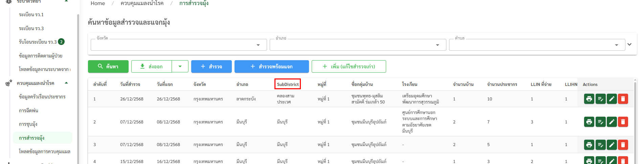
Task: Collapse the ควบคุมแมลงนำโรค menu section
Action: pos(66,83)
